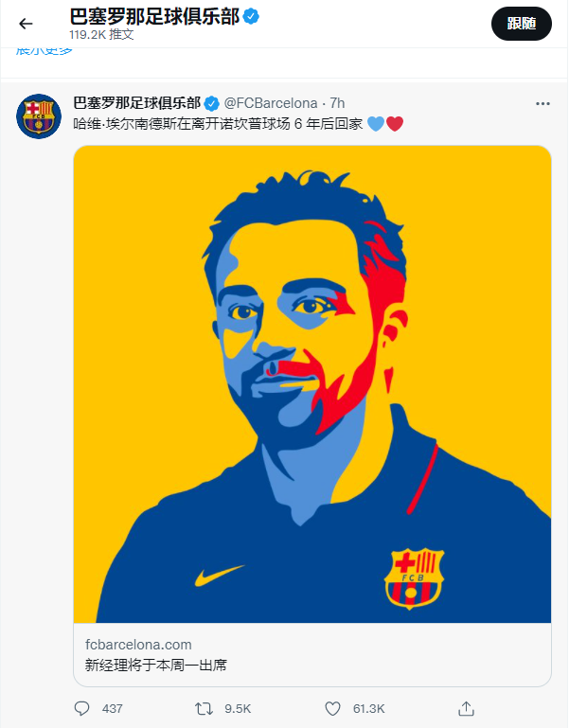Screen dimensions: 587x728
Task: Click the 61.3K likes count
Action: coord(368,708)
